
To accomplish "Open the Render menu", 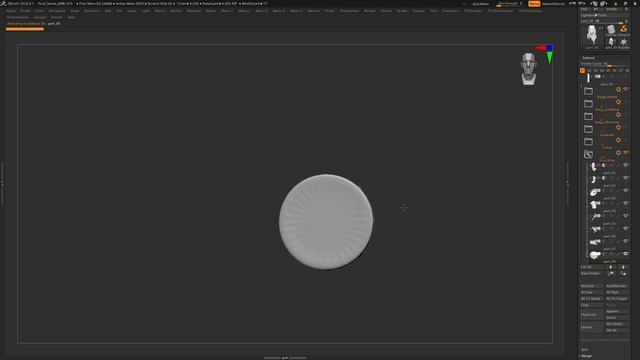I will point(370,11).
